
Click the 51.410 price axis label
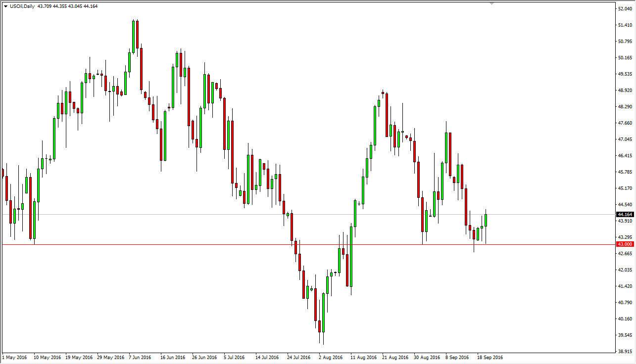(x=626, y=25)
